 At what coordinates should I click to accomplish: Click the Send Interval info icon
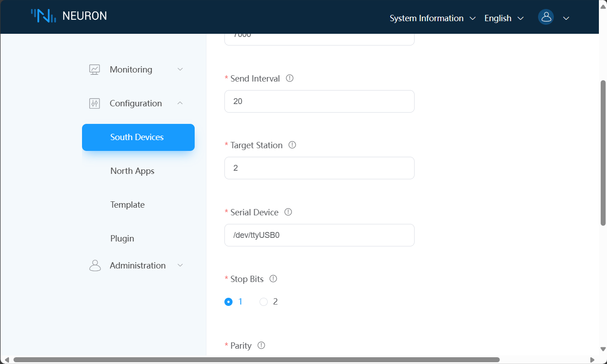(290, 78)
